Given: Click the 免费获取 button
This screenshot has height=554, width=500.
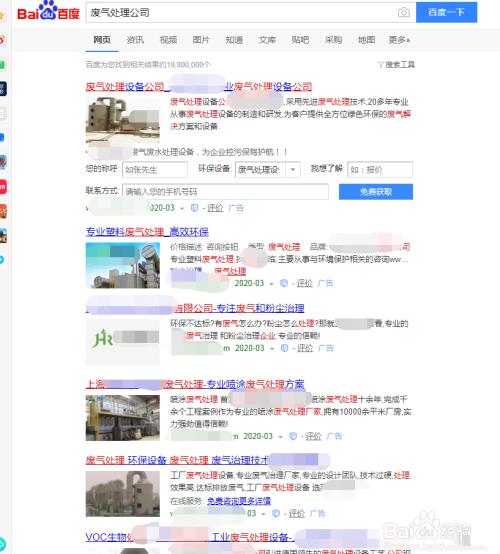Looking at the screenshot, I should pyautogui.click(x=376, y=191).
